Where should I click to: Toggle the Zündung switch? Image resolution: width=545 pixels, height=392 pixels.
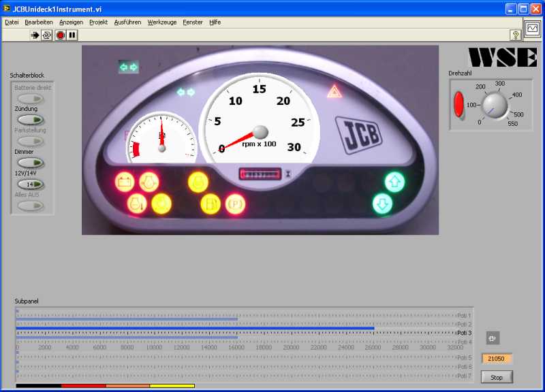[x=31, y=120]
